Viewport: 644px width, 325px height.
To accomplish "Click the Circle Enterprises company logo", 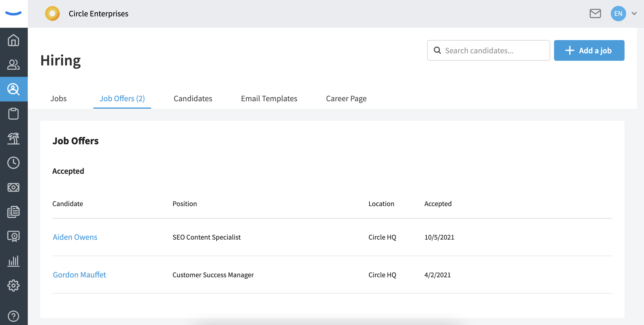I will pos(52,13).
